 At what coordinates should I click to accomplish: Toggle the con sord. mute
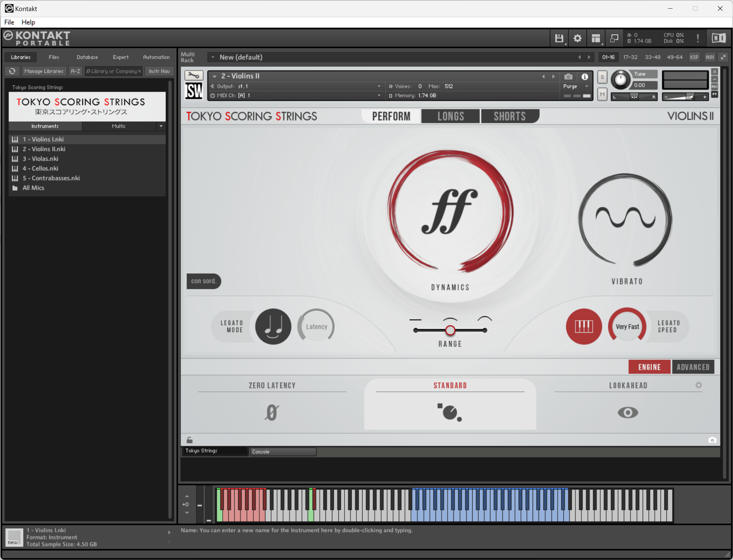coord(204,281)
